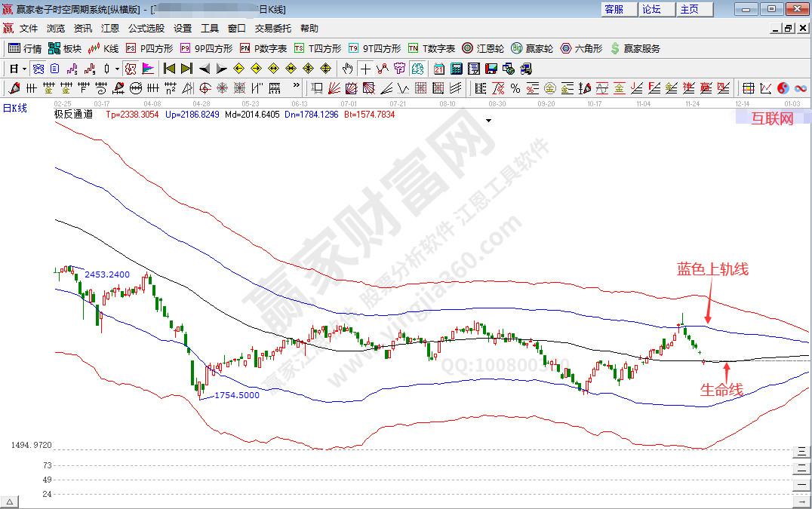Open the 公式选股 menu
This screenshot has width=812, height=509.
click(x=146, y=28)
